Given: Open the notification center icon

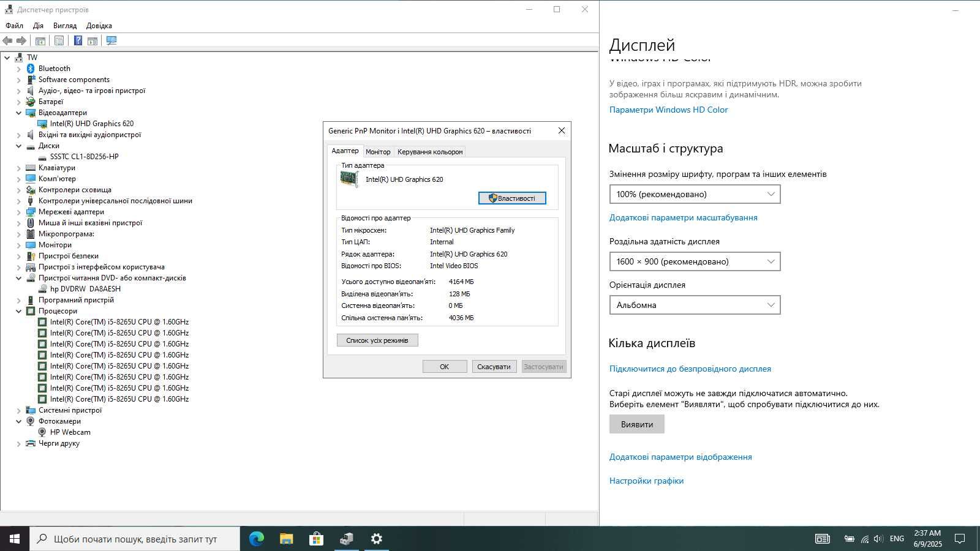Looking at the screenshot, I should pos(960,539).
